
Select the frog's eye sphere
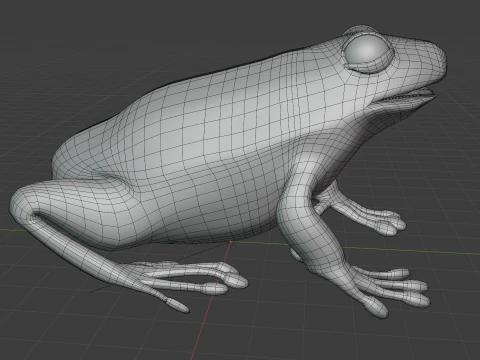point(368,52)
